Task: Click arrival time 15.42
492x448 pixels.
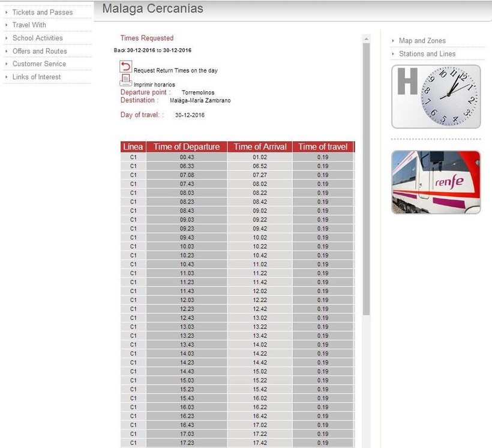Action: 260,389
